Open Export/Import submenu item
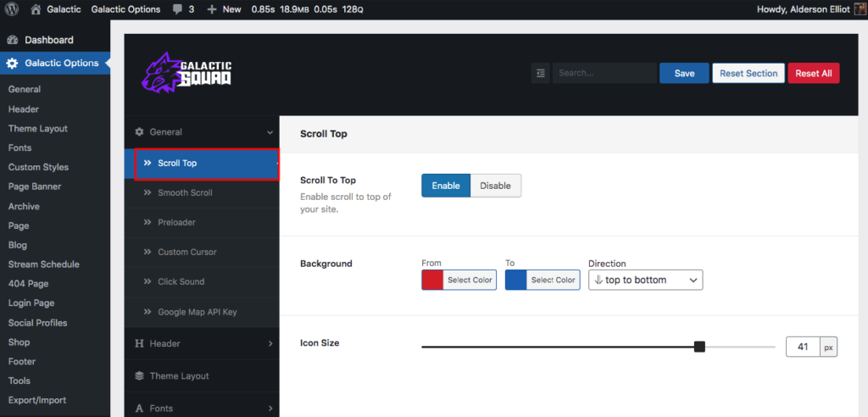This screenshot has height=417, width=868. (37, 400)
